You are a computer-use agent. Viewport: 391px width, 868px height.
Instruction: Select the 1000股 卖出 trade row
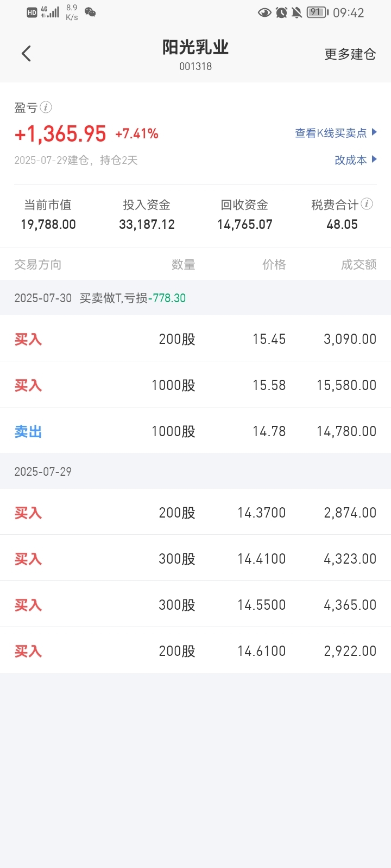click(195, 431)
